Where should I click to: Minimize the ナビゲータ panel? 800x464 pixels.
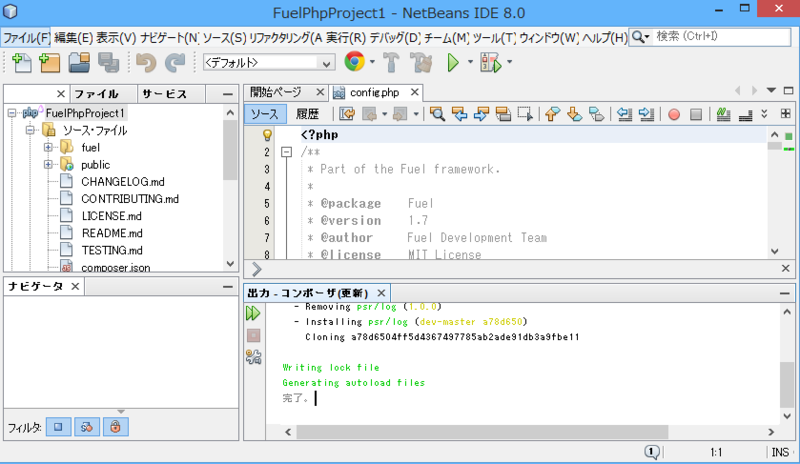click(x=228, y=287)
